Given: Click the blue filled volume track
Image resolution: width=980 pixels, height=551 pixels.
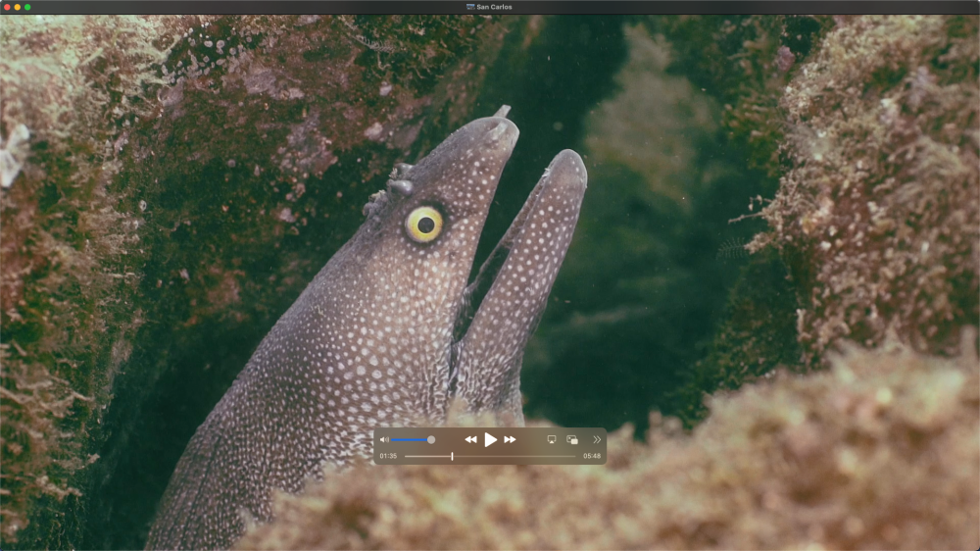Looking at the screenshot, I should [x=410, y=440].
